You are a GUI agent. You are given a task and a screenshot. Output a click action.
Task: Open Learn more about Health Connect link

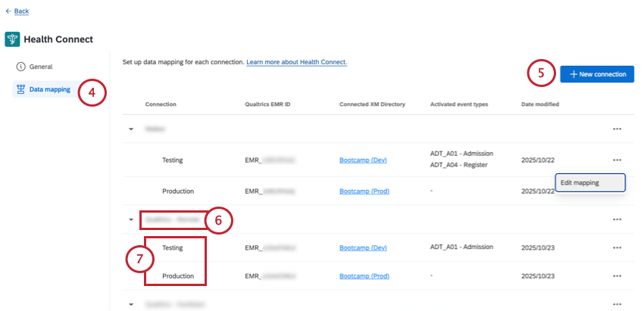coord(296,61)
